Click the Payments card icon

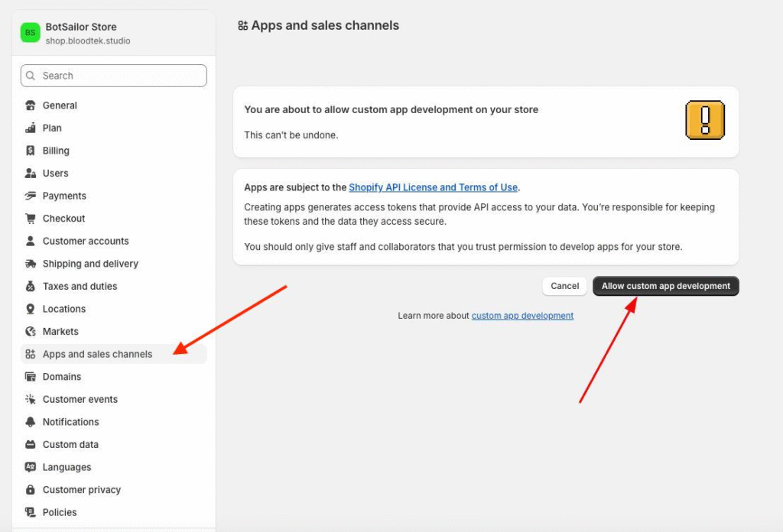pos(31,196)
